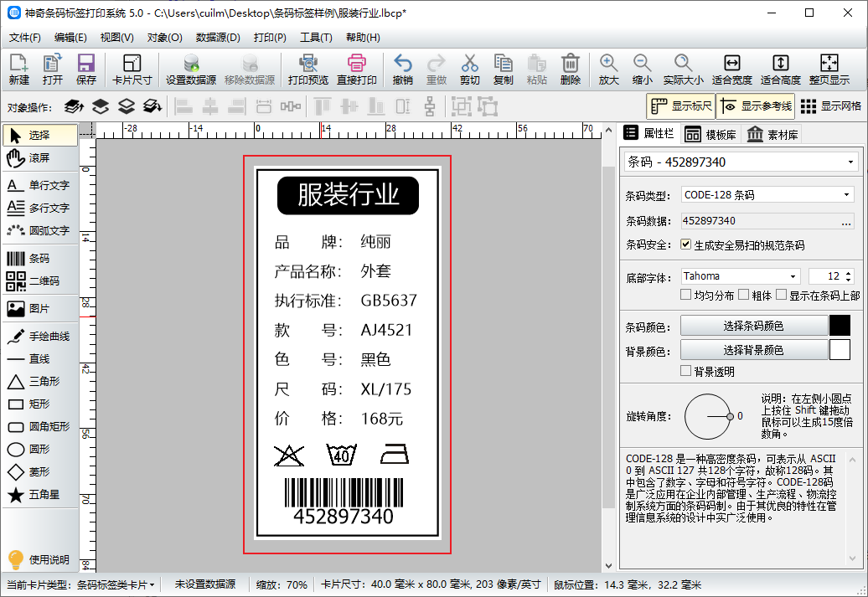Toggle the 生成安全易扫的规范条码 checkbox
The height and width of the screenshot is (597, 868).
(x=686, y=244)
